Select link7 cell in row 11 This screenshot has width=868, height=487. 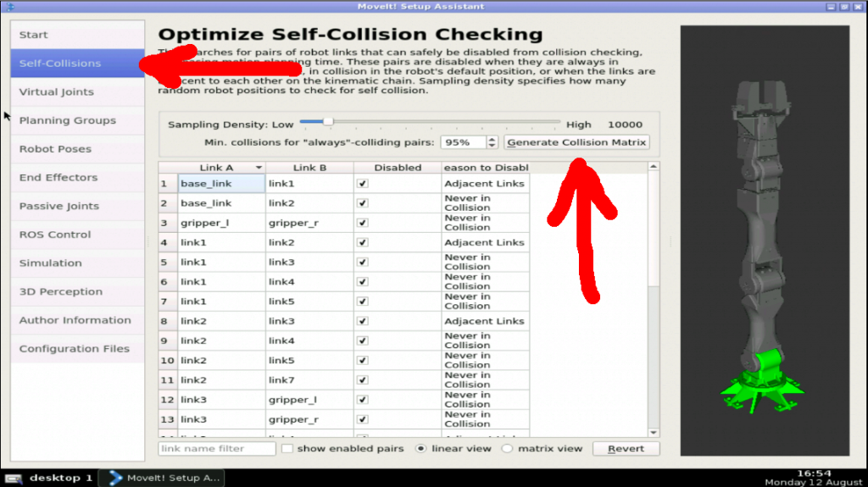[x=309, y=380]
